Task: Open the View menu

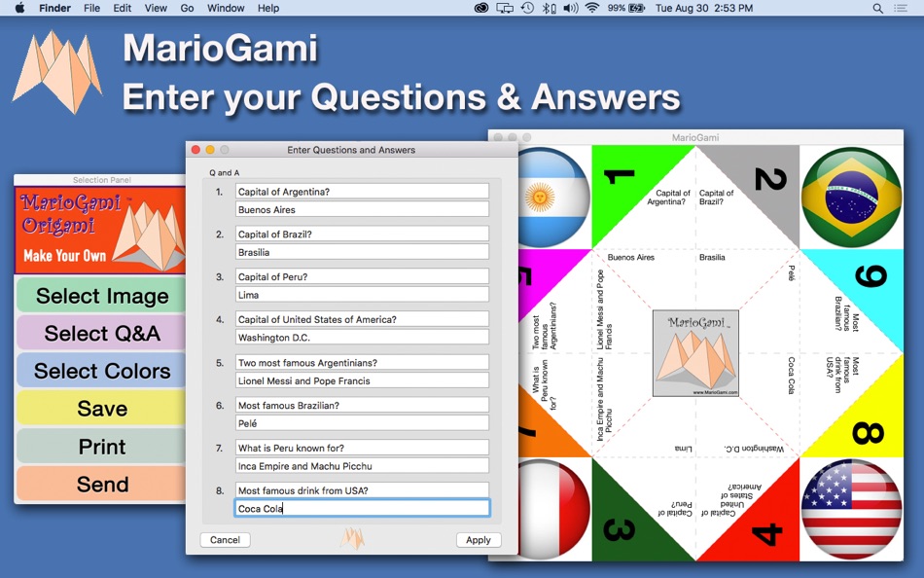Action: (x=156, y=8)
